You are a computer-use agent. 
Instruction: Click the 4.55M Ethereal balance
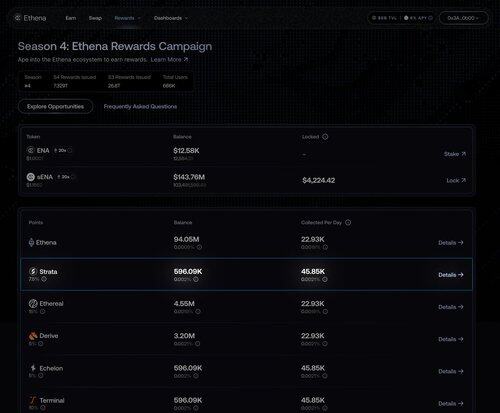184,304
